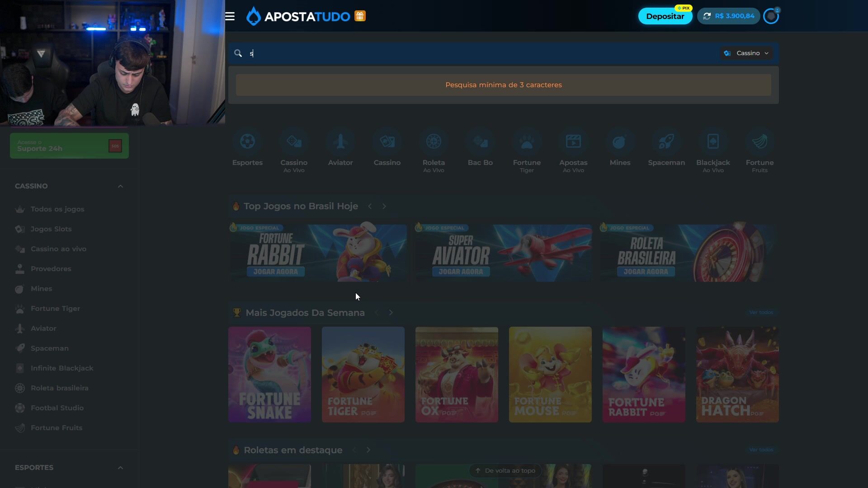Open the Fortune Tiger game card

click(x=363, y=375)
